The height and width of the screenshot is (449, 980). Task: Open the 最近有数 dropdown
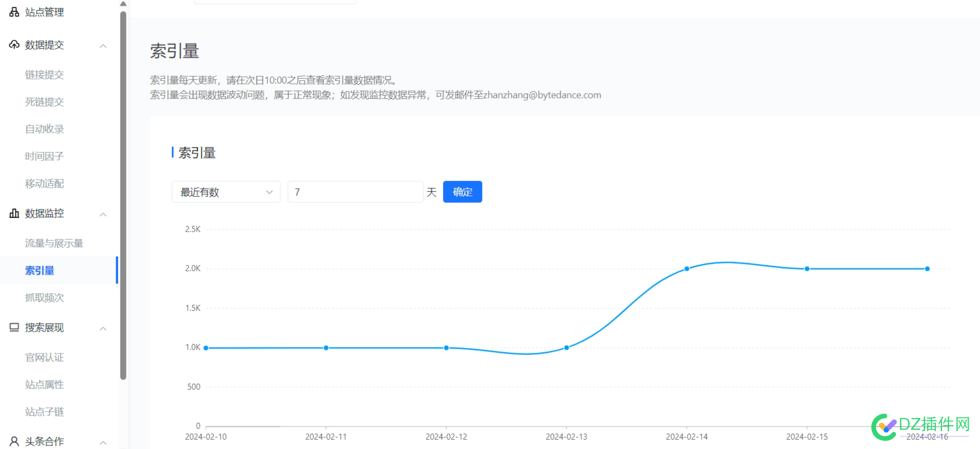226,192
